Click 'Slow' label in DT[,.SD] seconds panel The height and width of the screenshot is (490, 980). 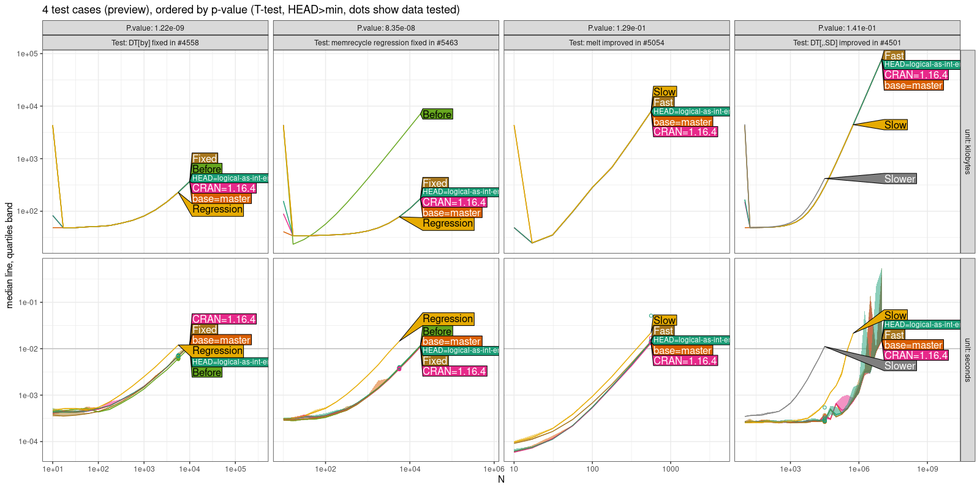(895, 315)
